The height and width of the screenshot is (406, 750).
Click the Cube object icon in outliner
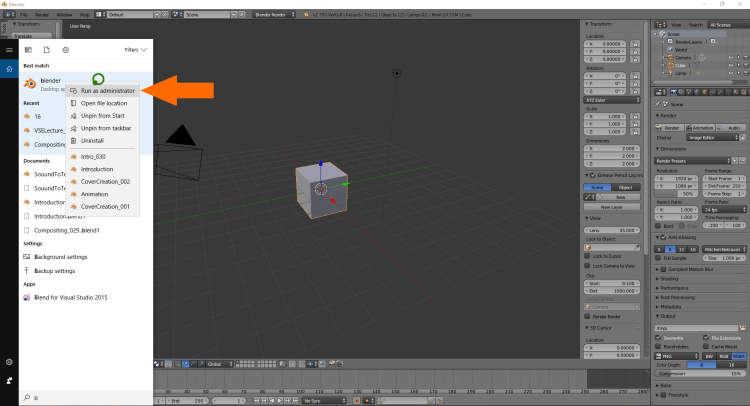(x=669, y=65)
